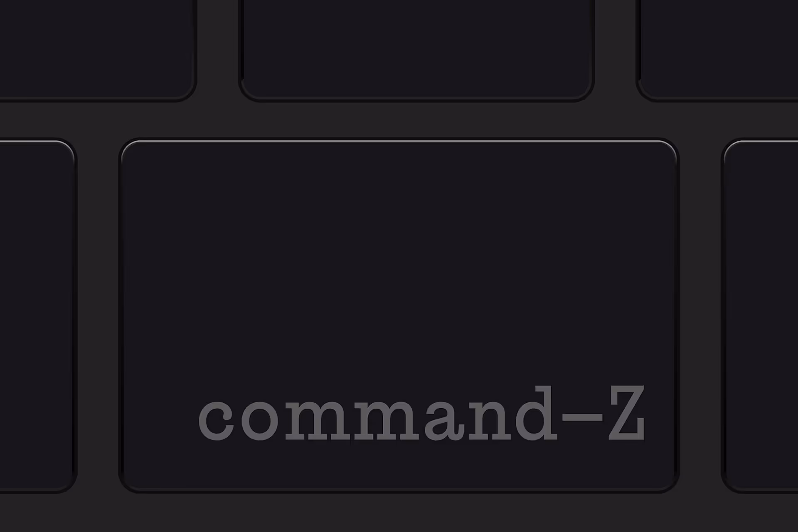Click the gap between top-left and top-center keys
Image resolution: width=798 pixels, height=532 pixels.
pyautogui.click(x=217, y=49)
